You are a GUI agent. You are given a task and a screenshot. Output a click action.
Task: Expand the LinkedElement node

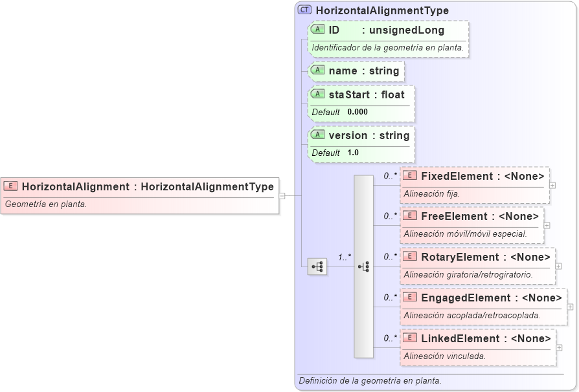click(x=559, y=348)
